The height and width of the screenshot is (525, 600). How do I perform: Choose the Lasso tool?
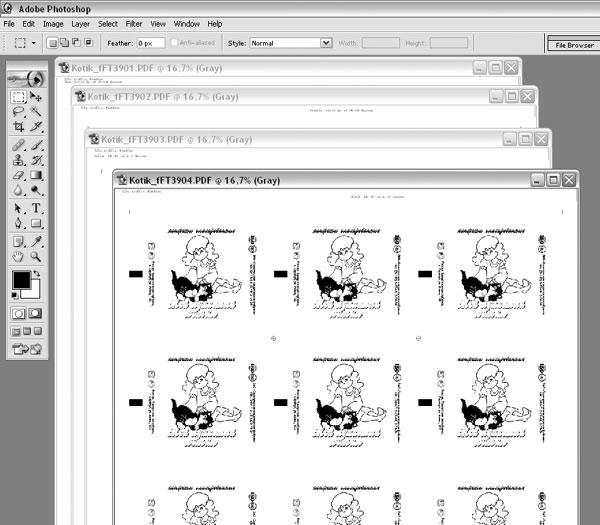coord(18,112)
